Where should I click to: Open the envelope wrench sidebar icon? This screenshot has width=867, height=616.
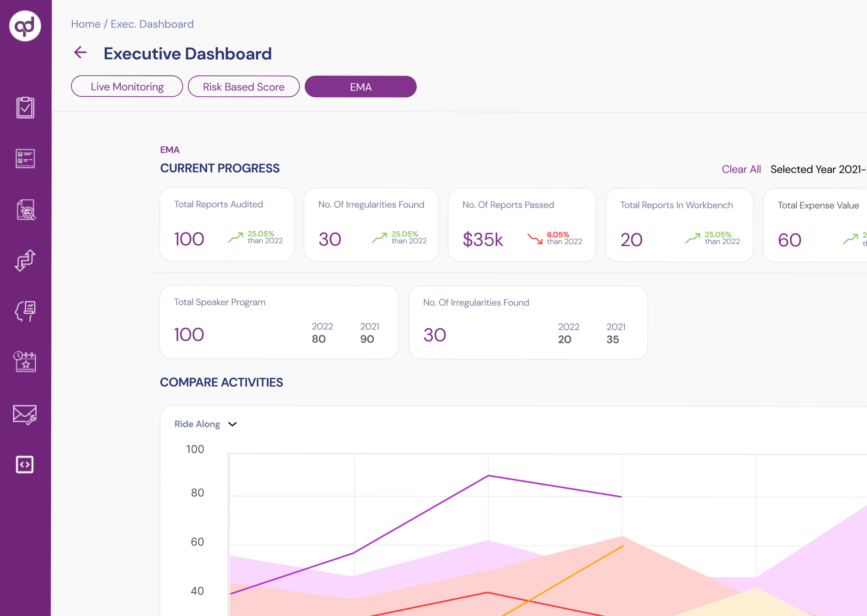[x=25, y=415]
